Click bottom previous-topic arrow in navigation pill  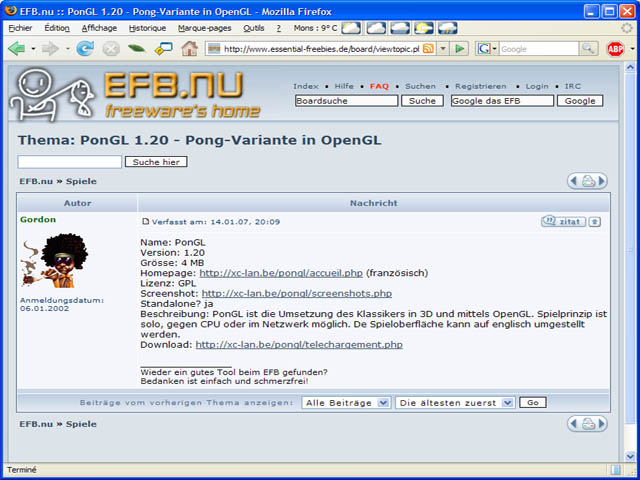tap(573, 424)
